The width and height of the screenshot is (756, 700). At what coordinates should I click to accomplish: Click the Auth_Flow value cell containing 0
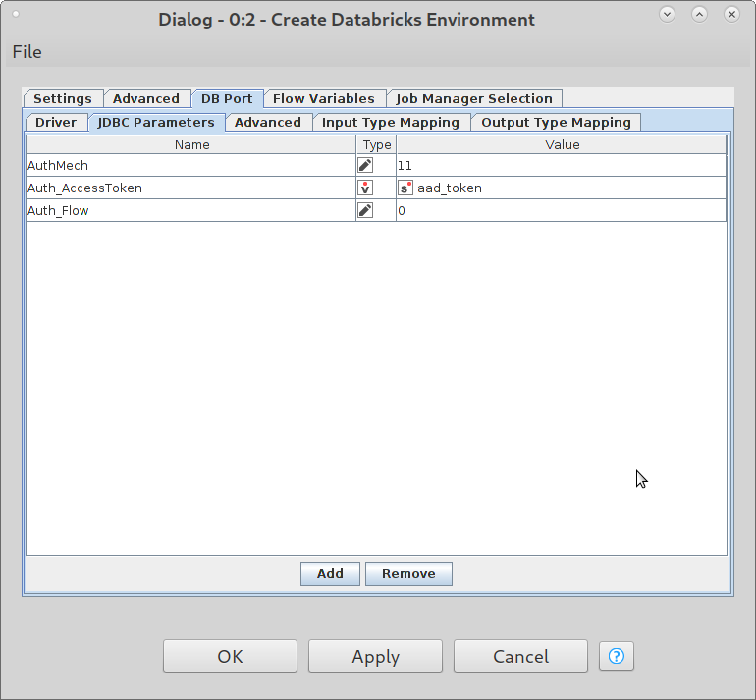click(562, 211)
